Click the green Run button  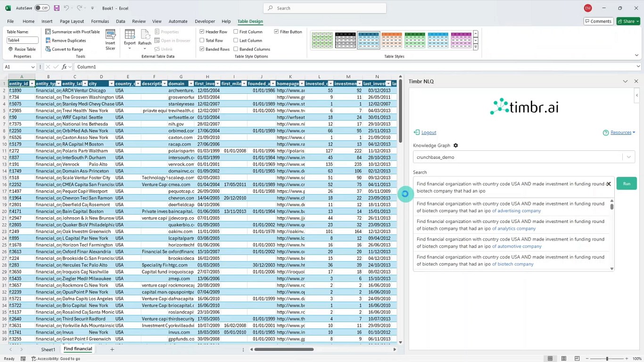click(627, 183)
